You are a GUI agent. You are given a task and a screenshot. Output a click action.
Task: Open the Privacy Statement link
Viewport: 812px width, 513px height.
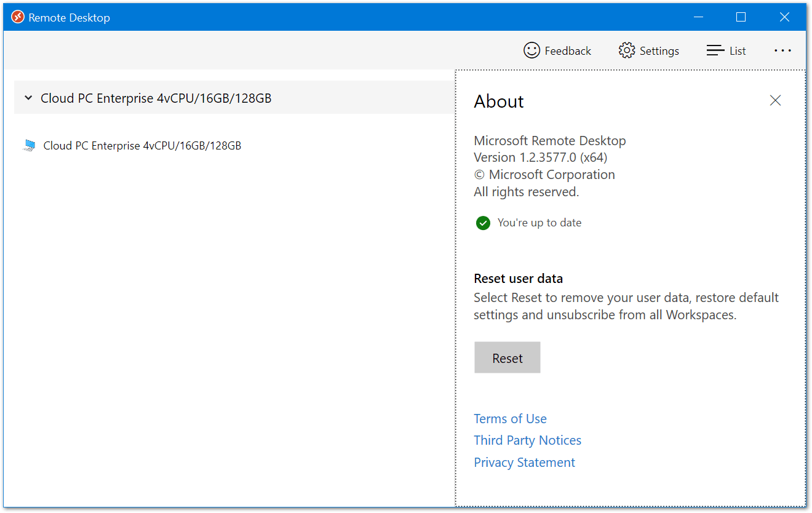click(x=524, y=463)
